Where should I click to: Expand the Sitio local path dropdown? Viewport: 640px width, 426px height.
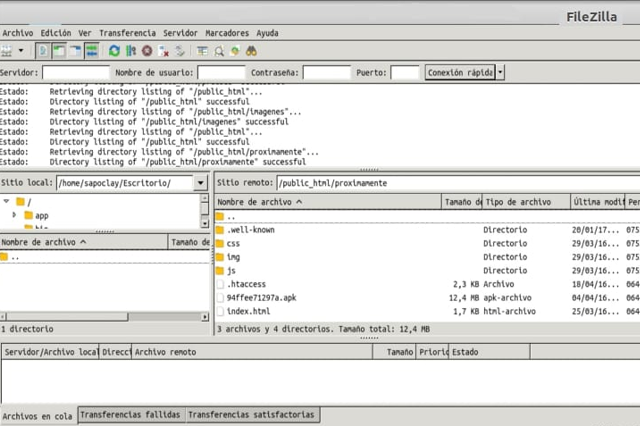(201, 184)
